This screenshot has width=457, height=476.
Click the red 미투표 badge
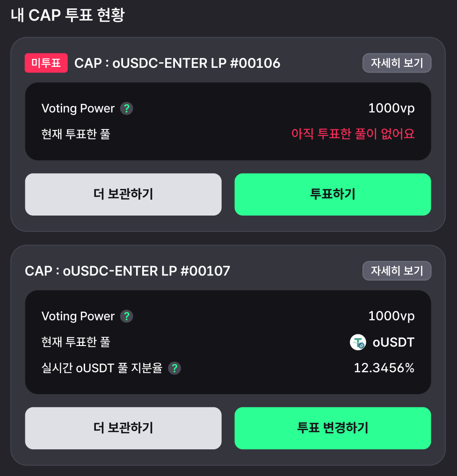[46, 63]
